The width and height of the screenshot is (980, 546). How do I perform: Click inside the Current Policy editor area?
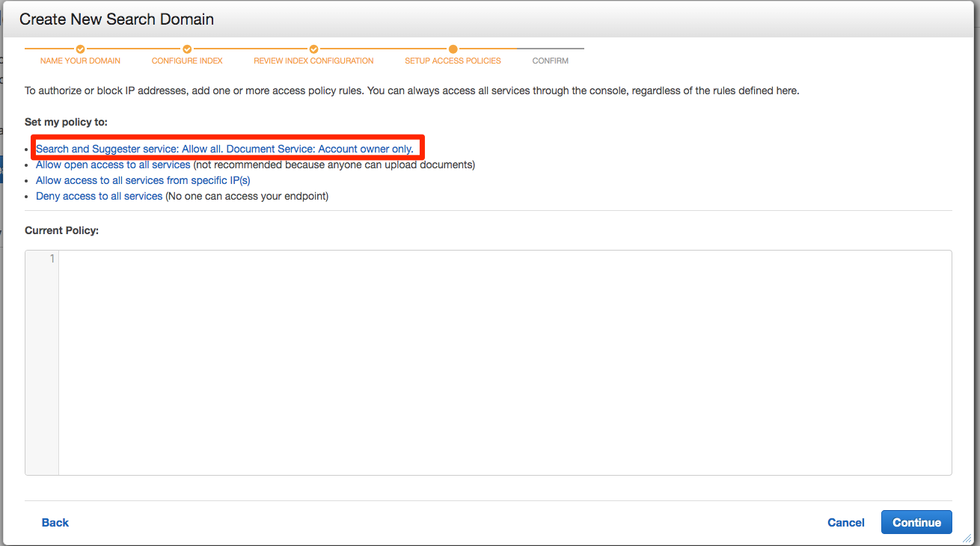coord(505,363)
